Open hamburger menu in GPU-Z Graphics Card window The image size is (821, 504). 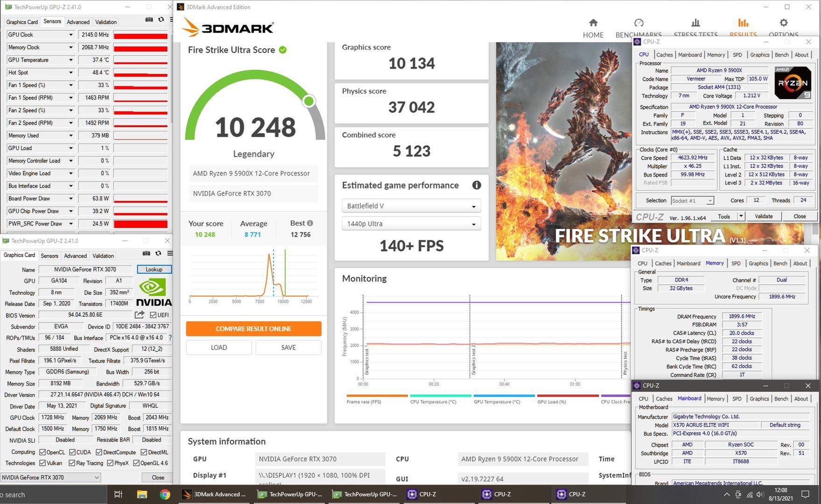(170, 253)
